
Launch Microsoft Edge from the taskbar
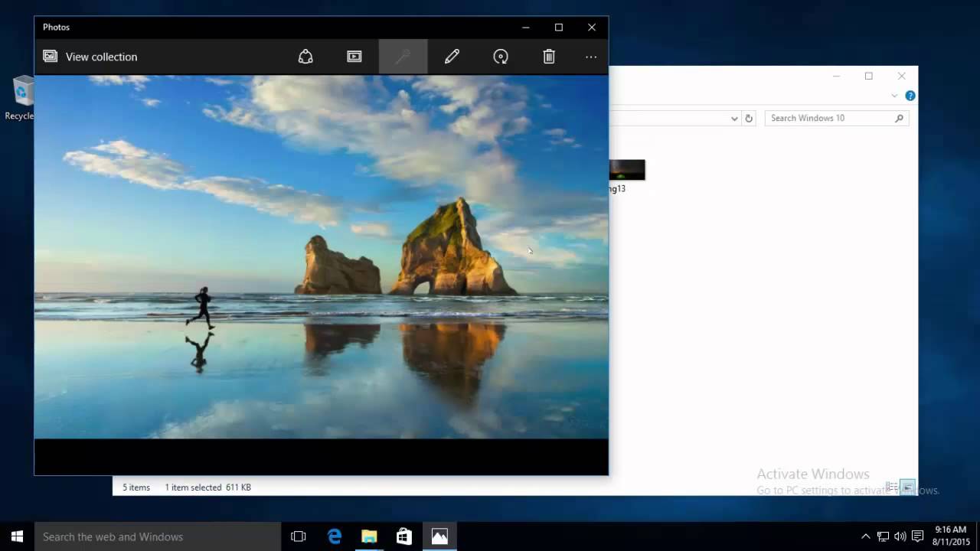pos(335,536)
